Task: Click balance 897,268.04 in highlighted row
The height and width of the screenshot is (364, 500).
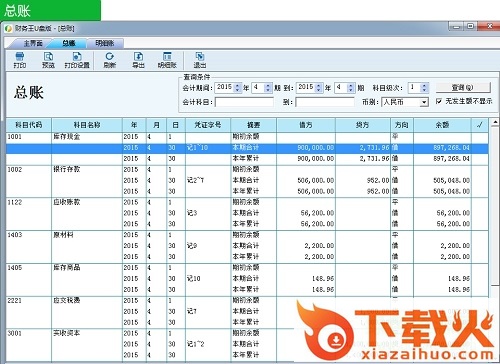Action: [x=451, y=148]
